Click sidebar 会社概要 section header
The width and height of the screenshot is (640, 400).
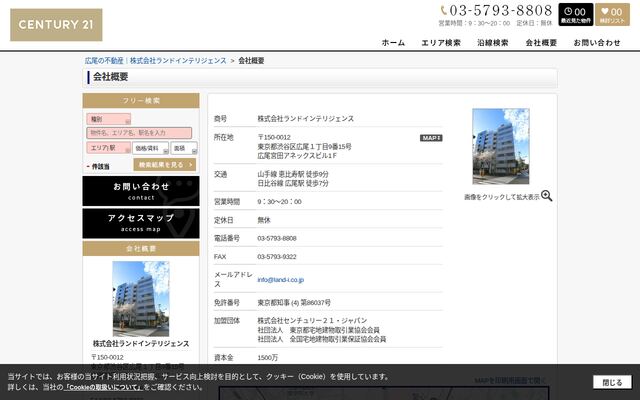click(x=141, y=249)
